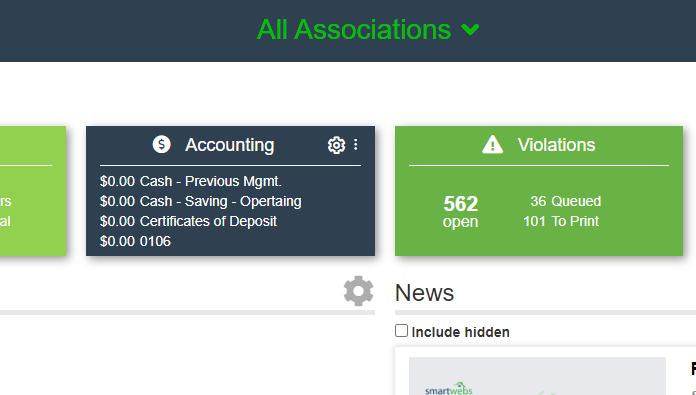Open the News article thumbnail image

(x=537, y=376)
